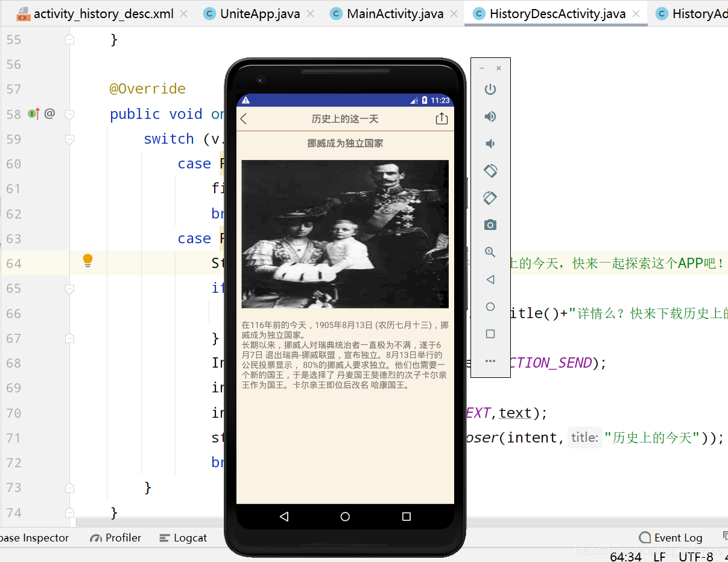The image size is (728, 562).
Task: Switch to UniteApp.java tab
Action: [252, 13]
